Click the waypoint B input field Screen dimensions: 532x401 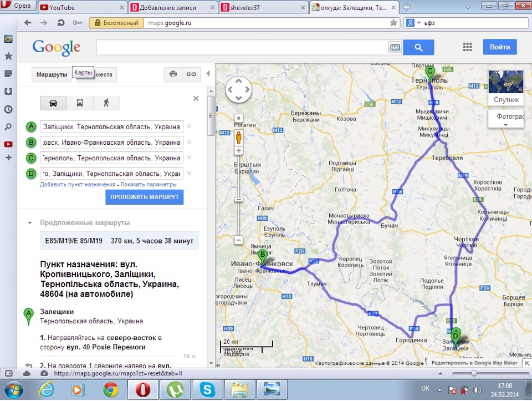(x=111, y=143)
